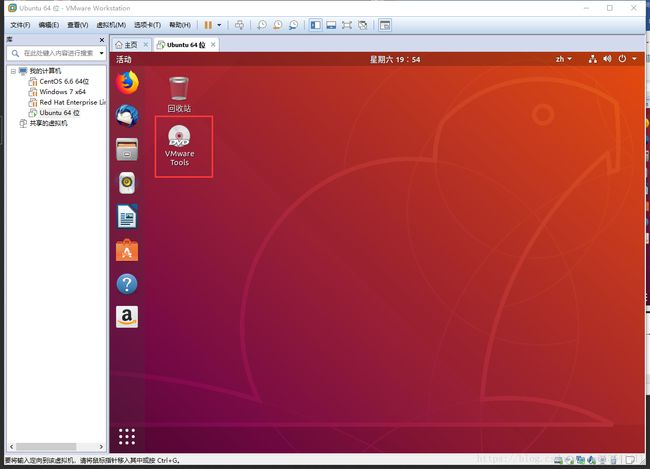Open the Help icon in the dock
The image size is (650, 469).
click(127, 284)
